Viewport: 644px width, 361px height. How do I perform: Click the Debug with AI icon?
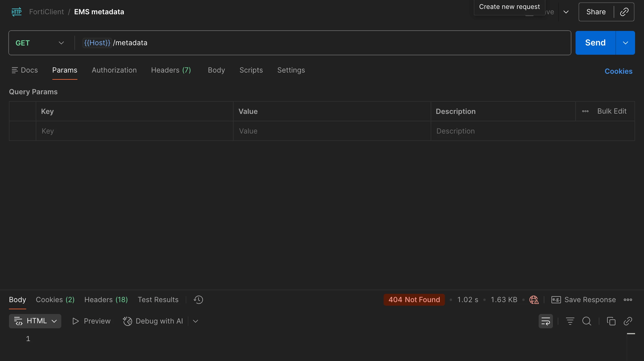[x=127, y=321]
